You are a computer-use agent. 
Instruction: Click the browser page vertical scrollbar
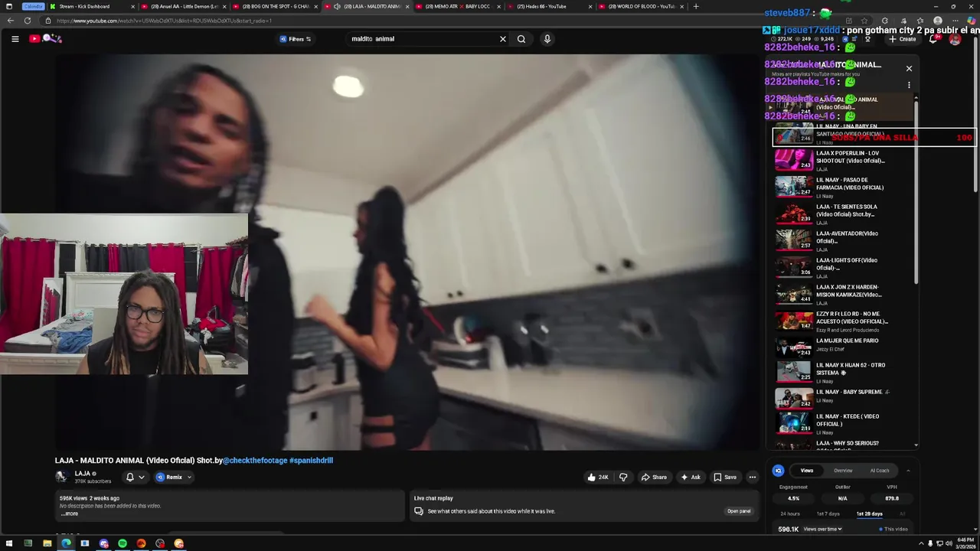(976, 115)
